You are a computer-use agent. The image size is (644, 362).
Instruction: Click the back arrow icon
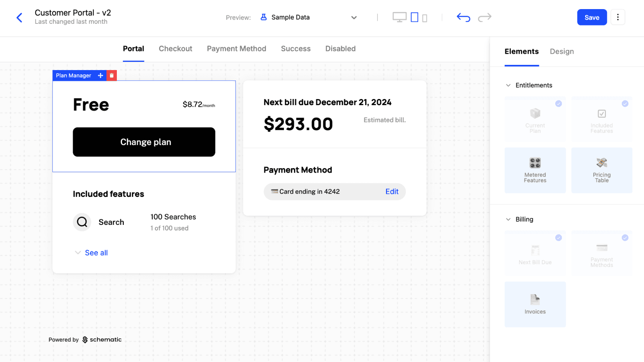(x=19, y=18)
